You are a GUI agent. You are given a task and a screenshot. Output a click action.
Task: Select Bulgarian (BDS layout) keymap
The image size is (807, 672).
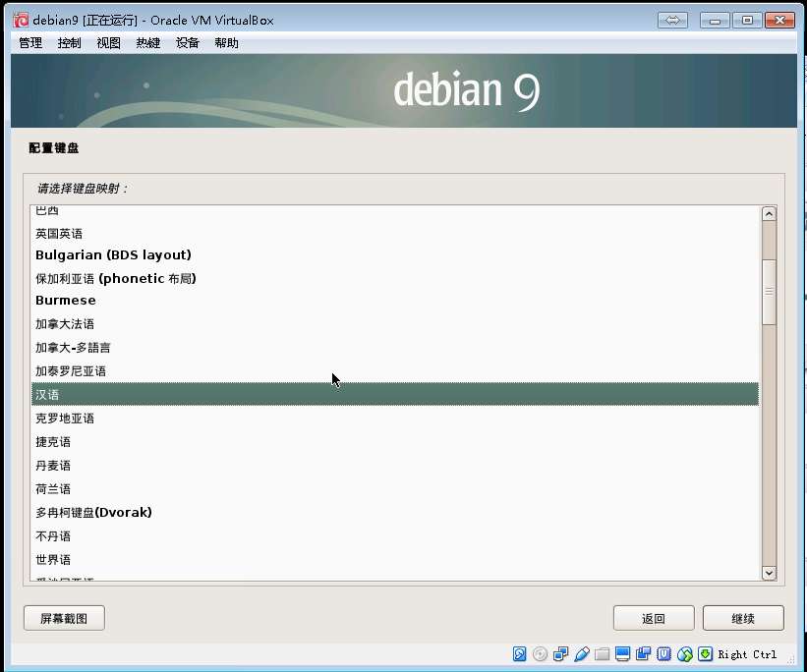point(394,255)
